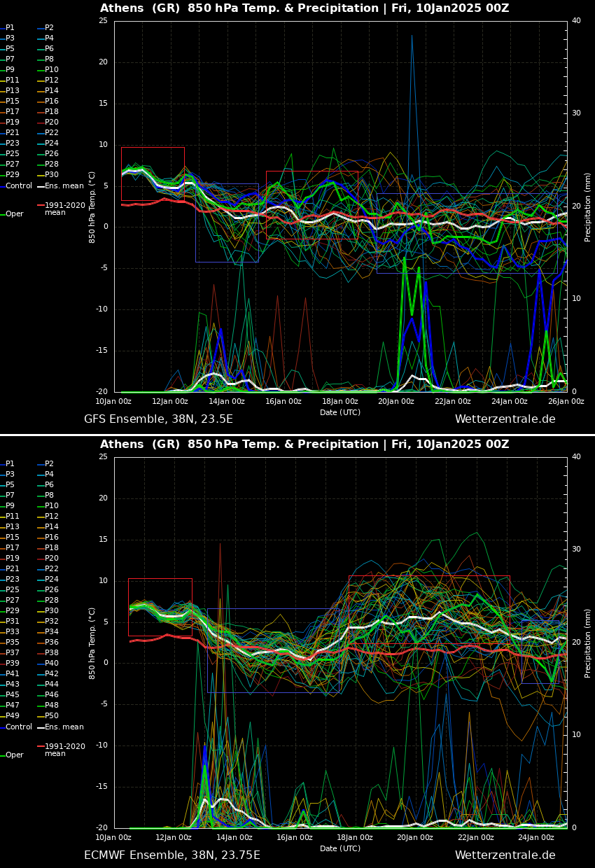Click the P31 legend entry in ECMWF chart
This screenshot has width=595, height=868.
tap(13, 622)
